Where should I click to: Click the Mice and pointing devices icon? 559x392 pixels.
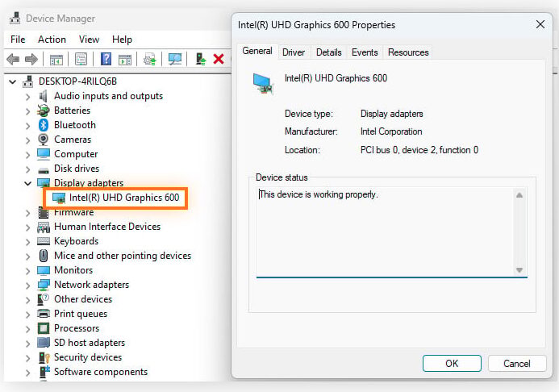tap(43, 256)
